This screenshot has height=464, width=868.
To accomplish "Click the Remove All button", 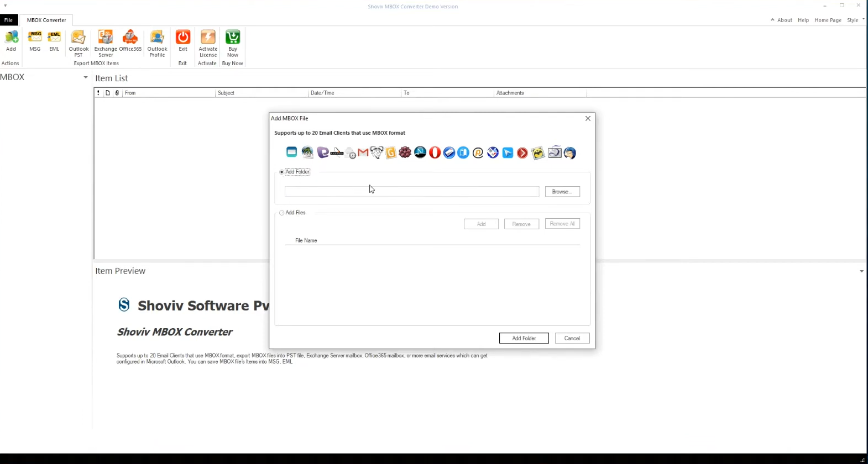I will point(562,224).
